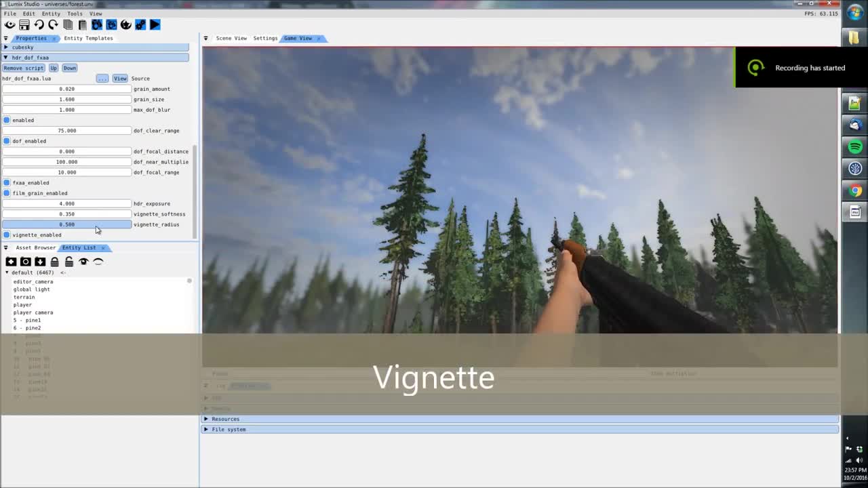Unlock the selection with the open padlock
868x488 pixels.
click(x=69, y=262)
